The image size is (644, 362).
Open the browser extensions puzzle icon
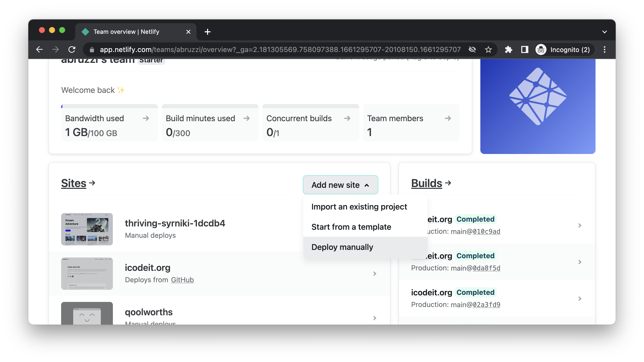[508, 49]
